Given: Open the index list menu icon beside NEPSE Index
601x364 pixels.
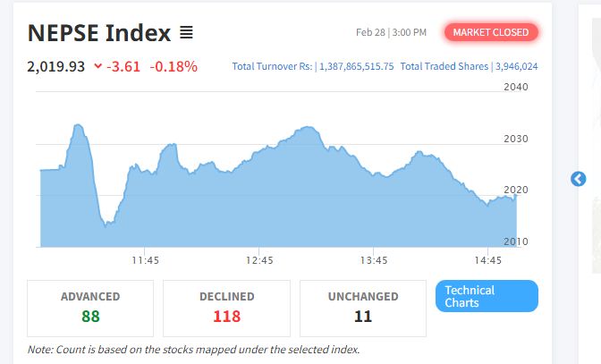Looking at the screenshot, I should coord(186,32).
